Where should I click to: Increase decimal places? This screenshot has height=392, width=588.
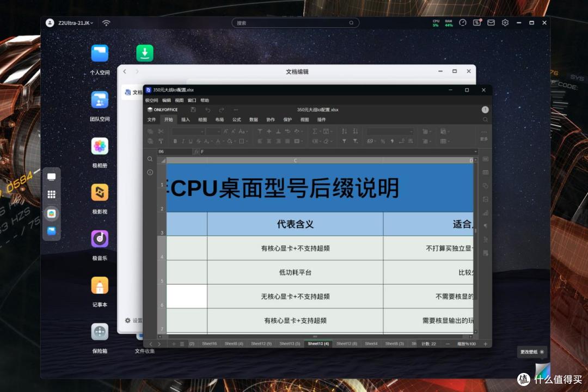click(x=411, y=141)
